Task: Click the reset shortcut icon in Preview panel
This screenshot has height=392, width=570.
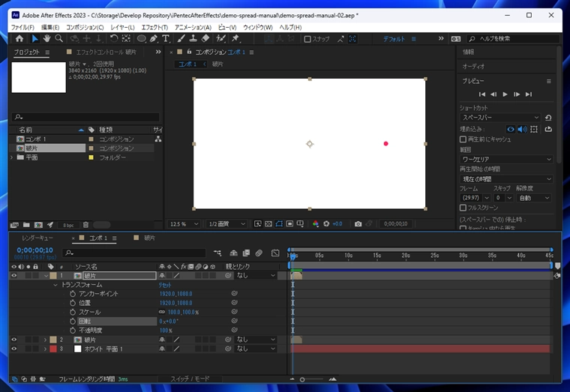Action: click(548, 118)
